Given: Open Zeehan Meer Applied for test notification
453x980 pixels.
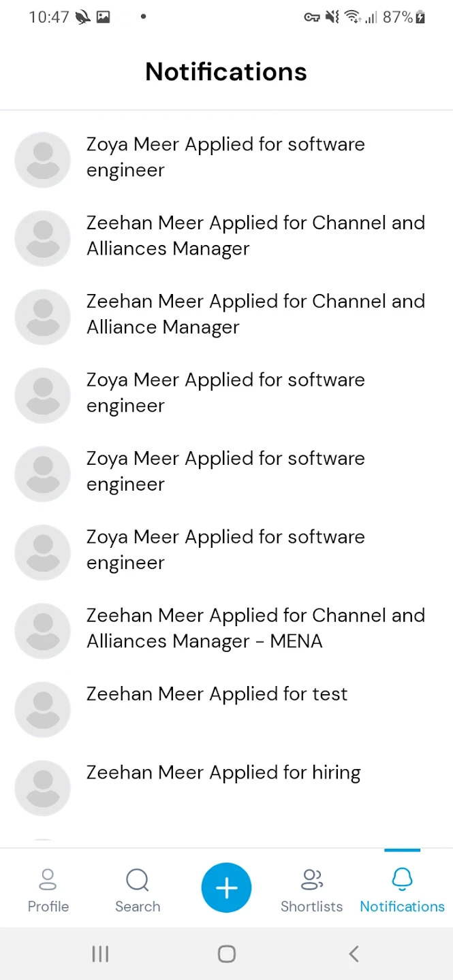Looking at the screenshot, I should pos(226,708).
